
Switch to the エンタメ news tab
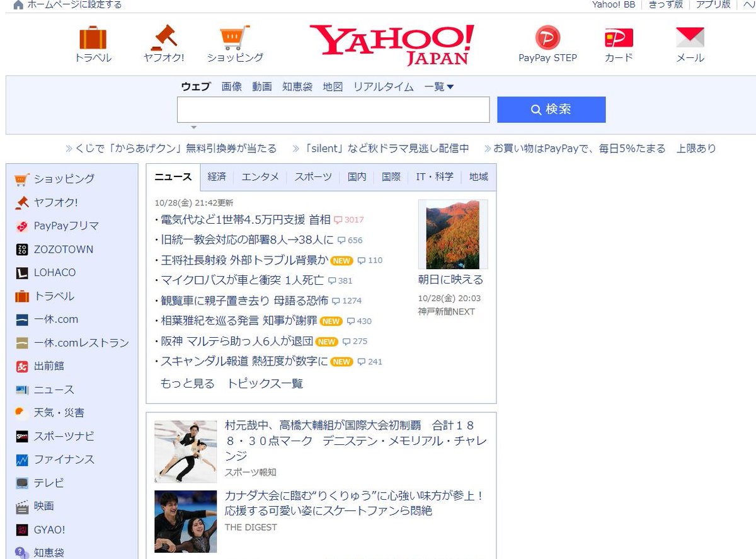pyautogui.click(x=260, y=177)
